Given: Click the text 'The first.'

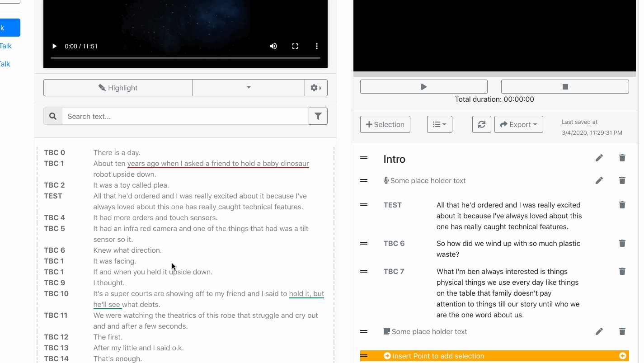Looking at the screenshot, I should click(x=108, y=337).
